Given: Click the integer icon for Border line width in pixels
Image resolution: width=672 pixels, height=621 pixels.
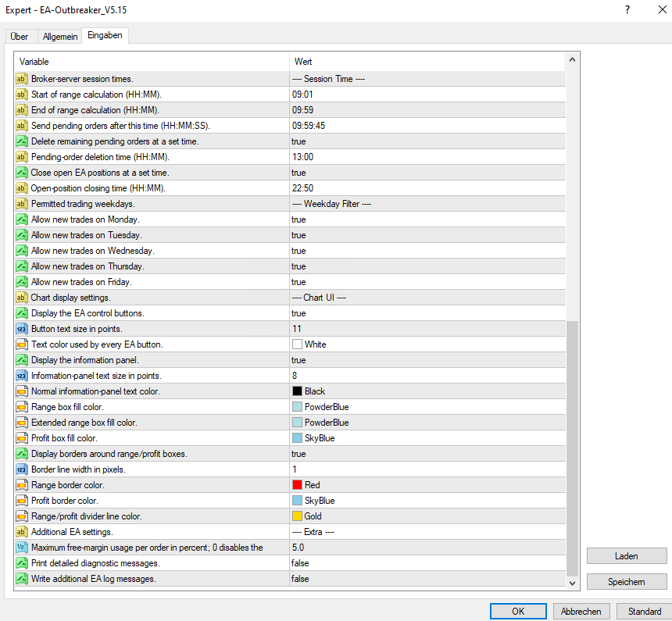Looking at the screenshot, I should (x=21, y=469).
